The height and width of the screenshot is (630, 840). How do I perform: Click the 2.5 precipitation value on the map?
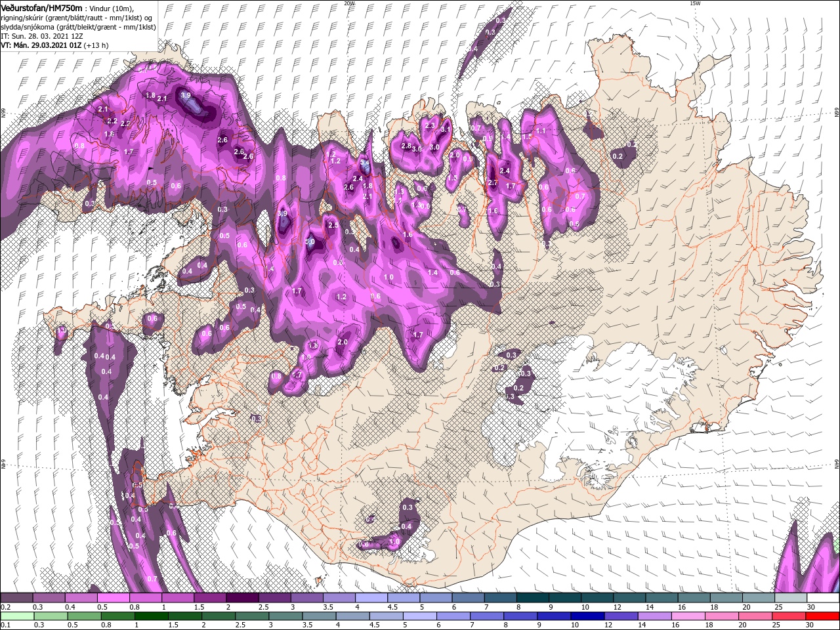tap(333, 226)
